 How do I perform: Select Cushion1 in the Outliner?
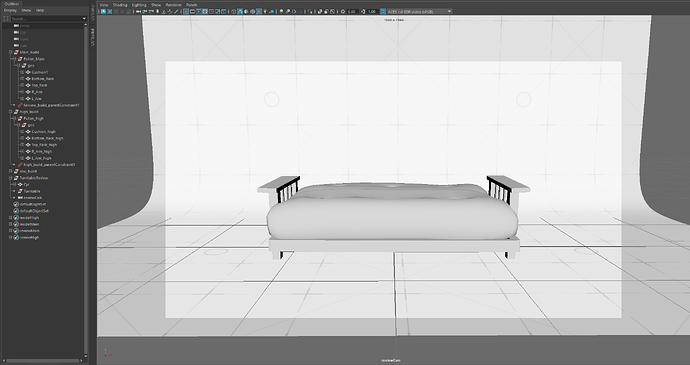[x=40, y=72]
